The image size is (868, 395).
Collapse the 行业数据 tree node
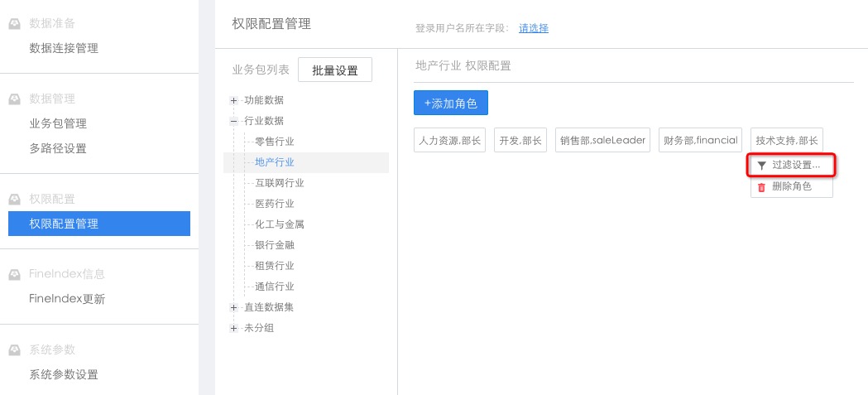(234, 121)
